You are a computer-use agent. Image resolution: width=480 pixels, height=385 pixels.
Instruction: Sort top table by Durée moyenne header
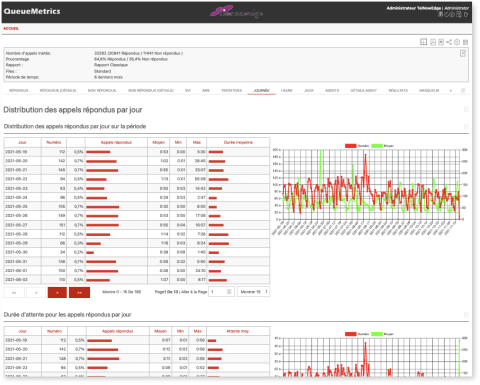238,142
